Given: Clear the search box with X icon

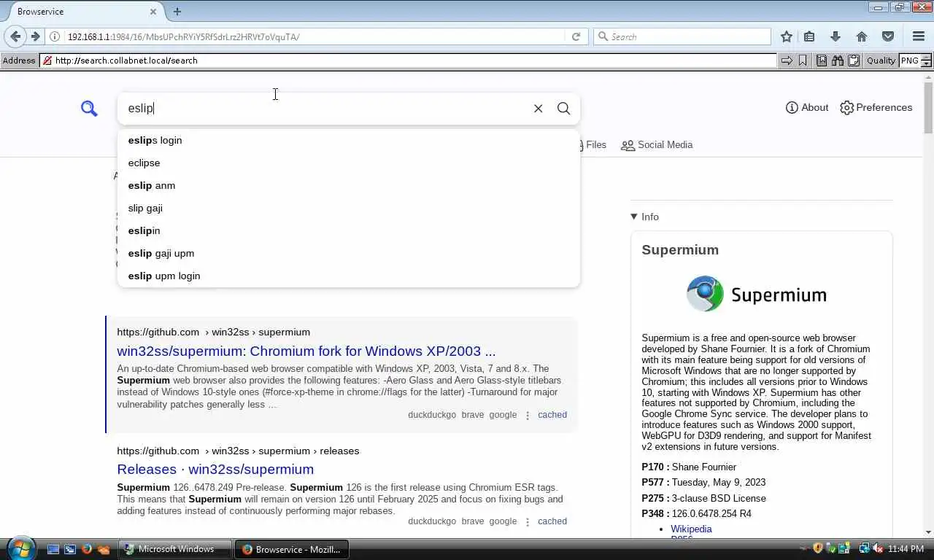Looking at the screenshot, I should click(x=539, y=108).
